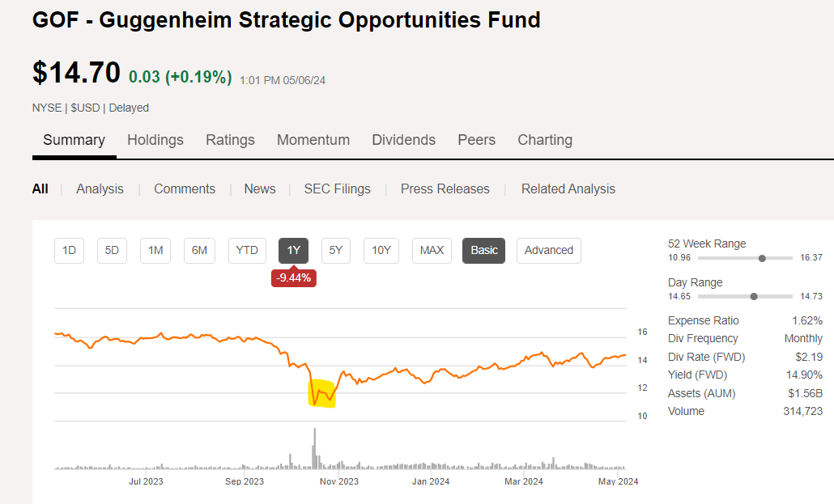Open the SEC Filings section
This screenshot has width=834, height=504.
[x=337, y=188]
